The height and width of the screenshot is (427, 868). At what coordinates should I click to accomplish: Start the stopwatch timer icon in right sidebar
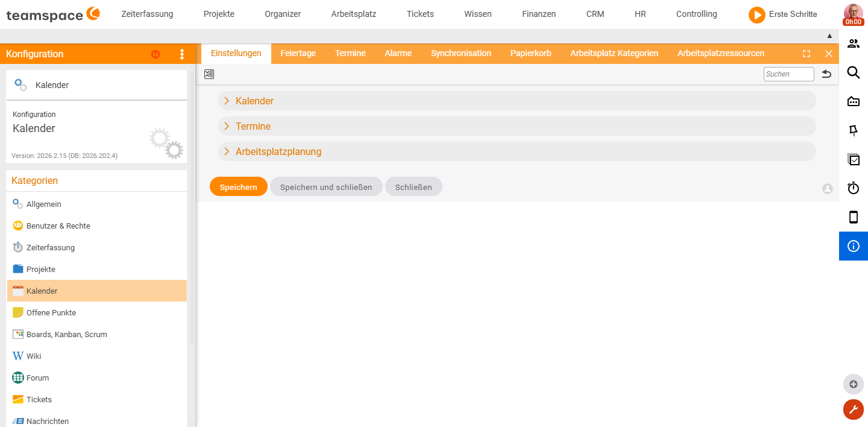point(854,188)
